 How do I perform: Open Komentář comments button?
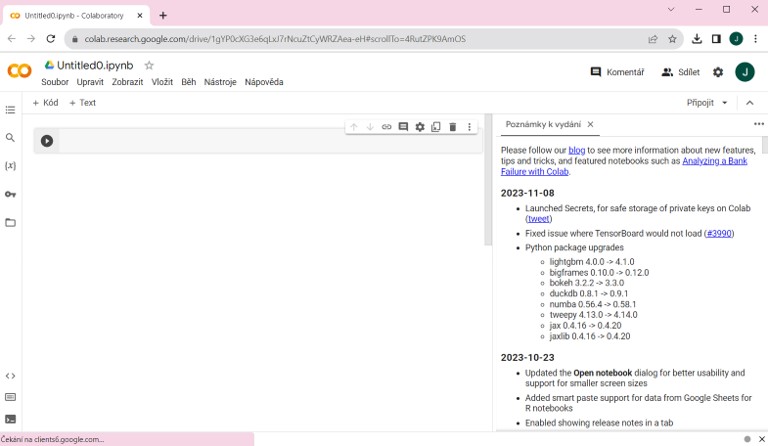(x=617, y=72)
